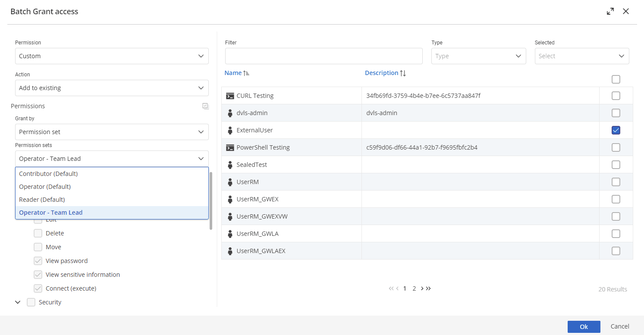
Task: Jump to the last page using the double-arrow icon
Action: click(x=429, y=288)
